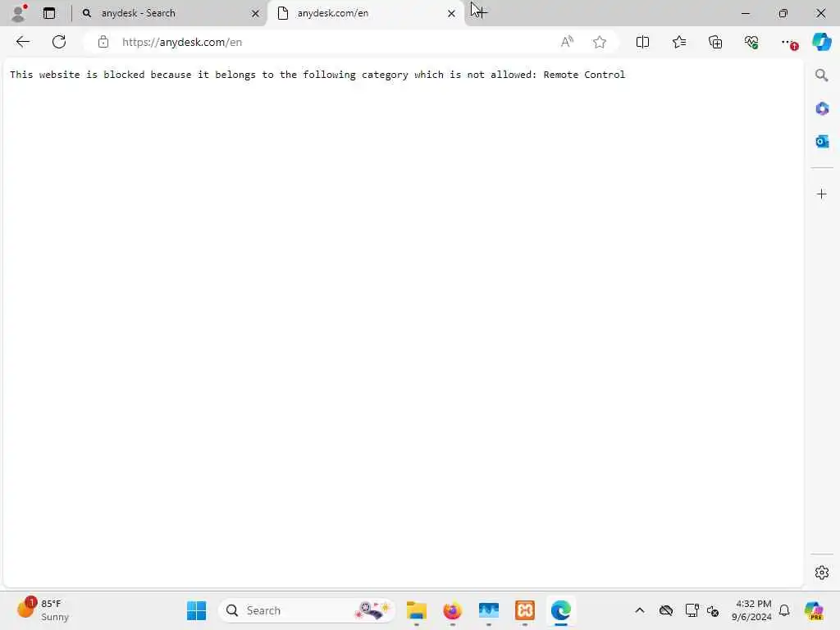This screenshot has height=630, width=840.
Task: Close the anydesk.com/en tab
Action: click(x=452, y=13)
